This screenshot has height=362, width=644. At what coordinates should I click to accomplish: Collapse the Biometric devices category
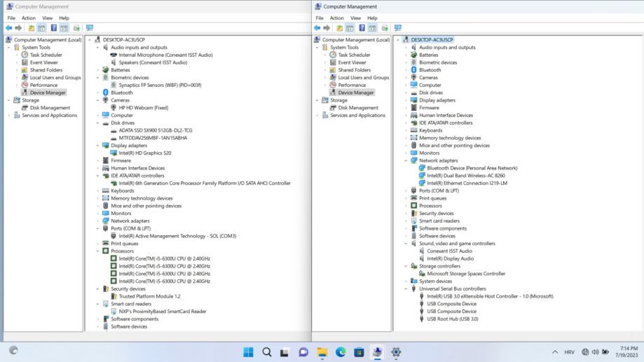(98, 78)
